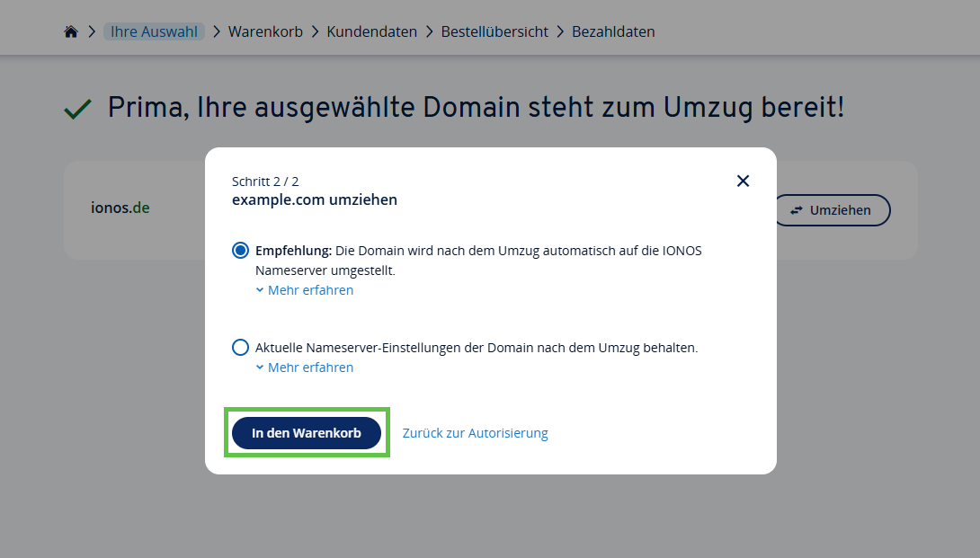Image resolution: width=980 pixels, height=558 pixels.
Task: Close the domain transfer dialog with the X
Action: tap(743, 181)
